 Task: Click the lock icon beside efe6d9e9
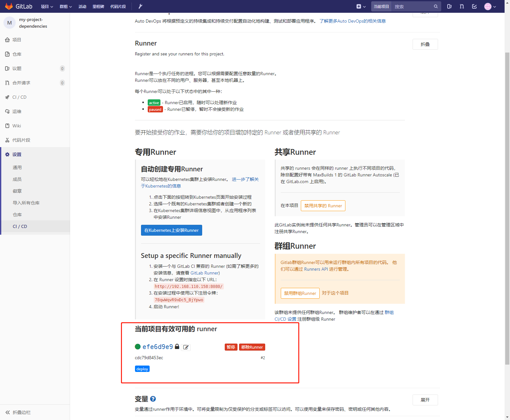click(x=177, y=346)
